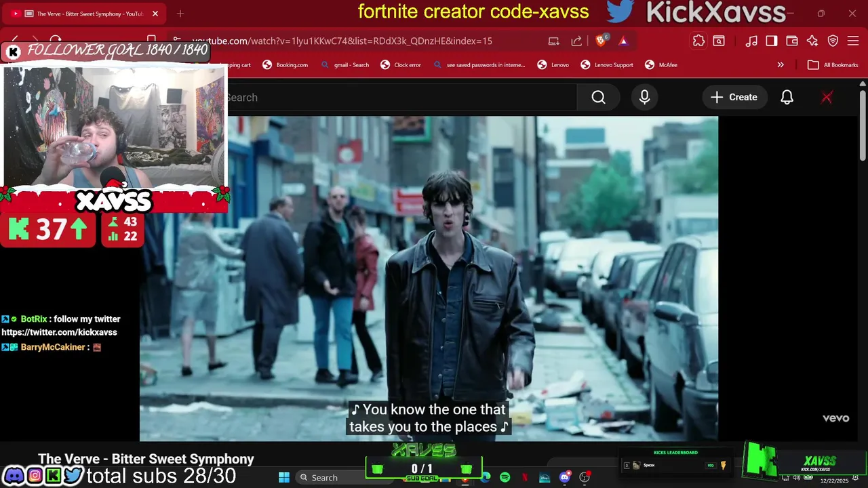Screen dimensions: 868x488
Task: Expand hidden bookmarks with the double-chevron button
Action: coord(781,65)
